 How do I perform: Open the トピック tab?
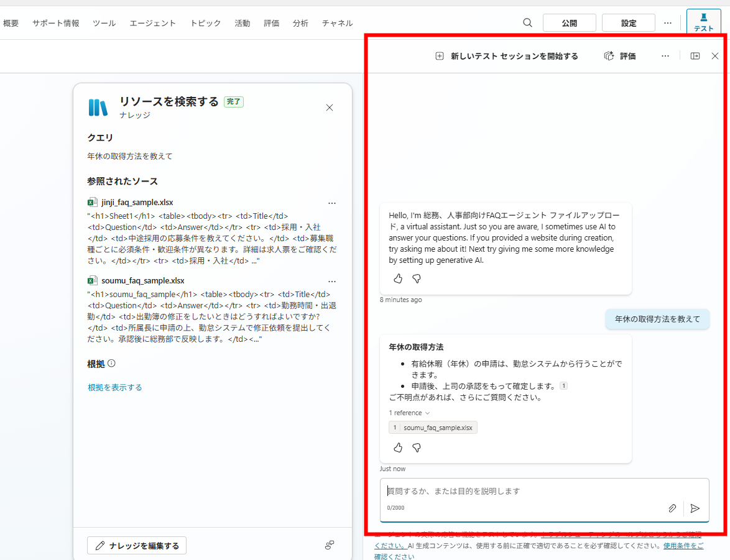point(205,23)
